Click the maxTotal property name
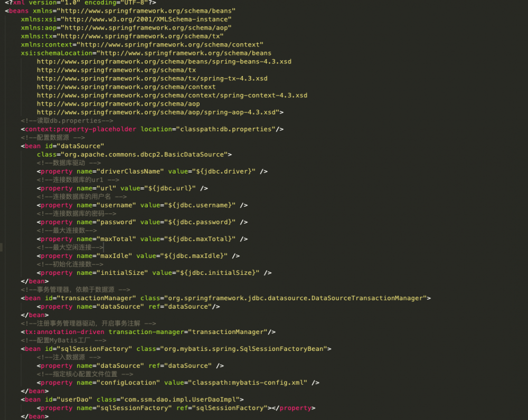Screen dimensions: 528x420 (x=118, y=238)
